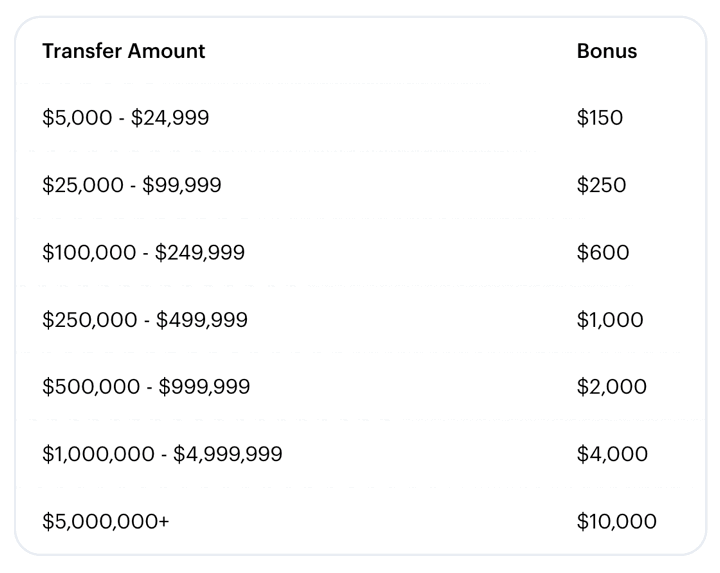Viewport: 720px width, 573px height.
Task: Select the $500,000 - $999,999 transfer range
Action: 146,387
